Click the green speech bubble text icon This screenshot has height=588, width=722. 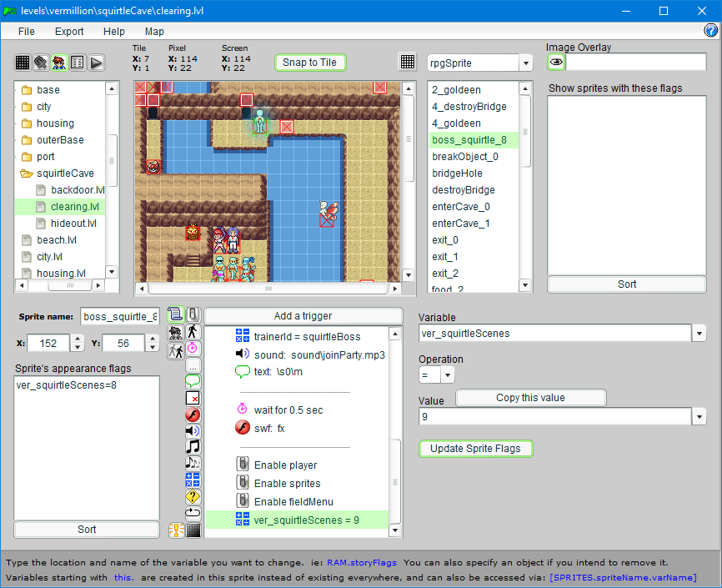point(193,381)
